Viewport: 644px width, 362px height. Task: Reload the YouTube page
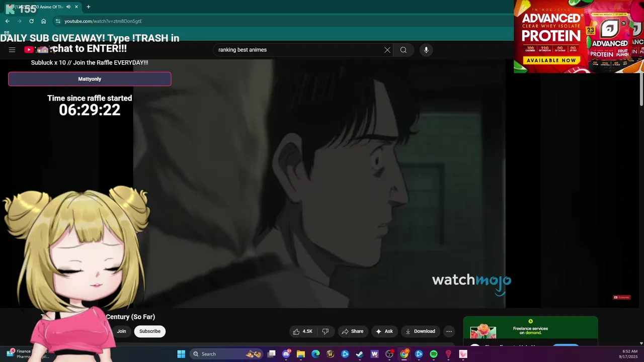[x=31, y=21]
